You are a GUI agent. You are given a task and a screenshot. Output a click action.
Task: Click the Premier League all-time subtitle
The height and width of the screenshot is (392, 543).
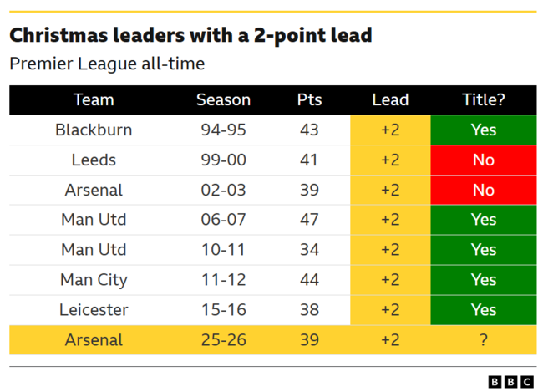pos(107,64)
